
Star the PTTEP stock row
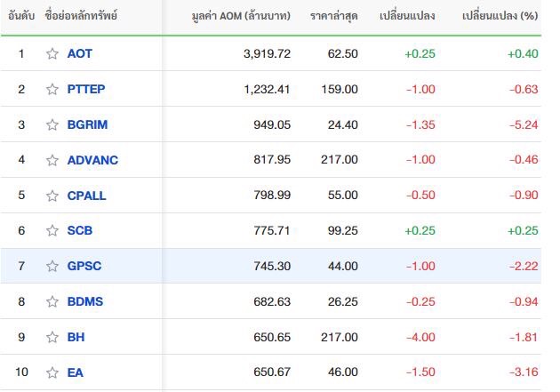click(52, 89)
